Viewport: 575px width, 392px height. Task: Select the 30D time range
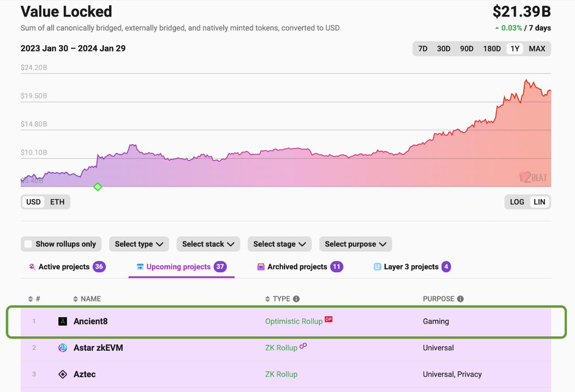tap(444, 49)
